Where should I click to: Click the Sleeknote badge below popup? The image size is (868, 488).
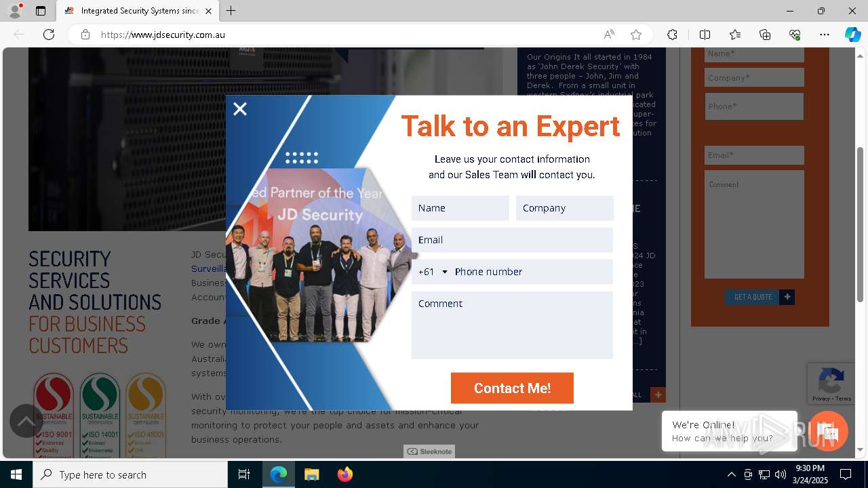[429, 451]
